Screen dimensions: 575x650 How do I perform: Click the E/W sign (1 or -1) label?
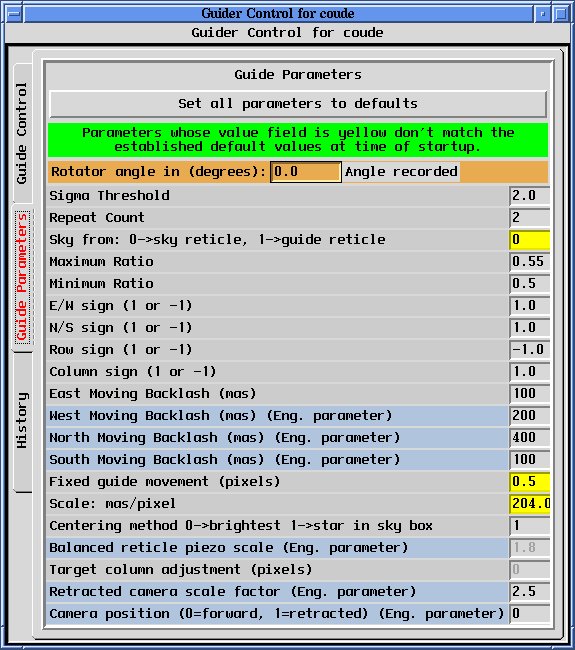121,306
